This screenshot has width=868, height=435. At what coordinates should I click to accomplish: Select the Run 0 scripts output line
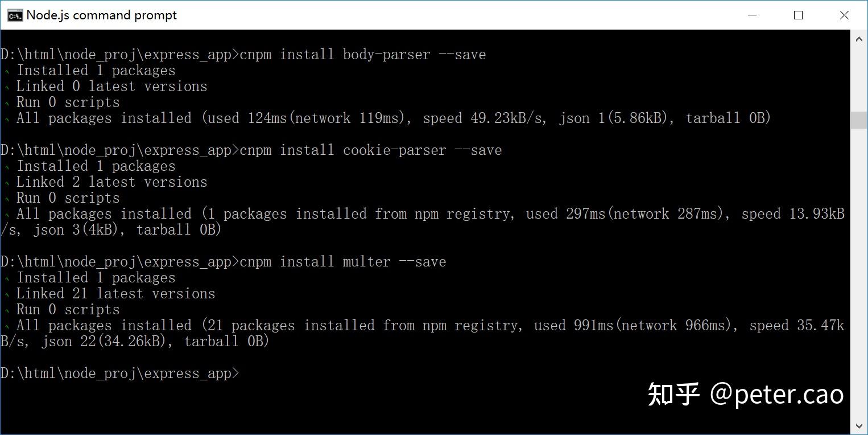(67, 102)
